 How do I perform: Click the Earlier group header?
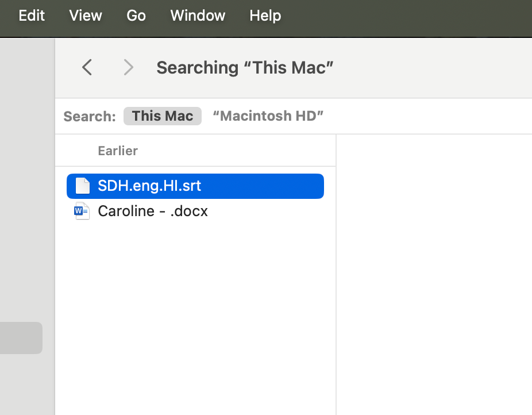pos(118,151)
